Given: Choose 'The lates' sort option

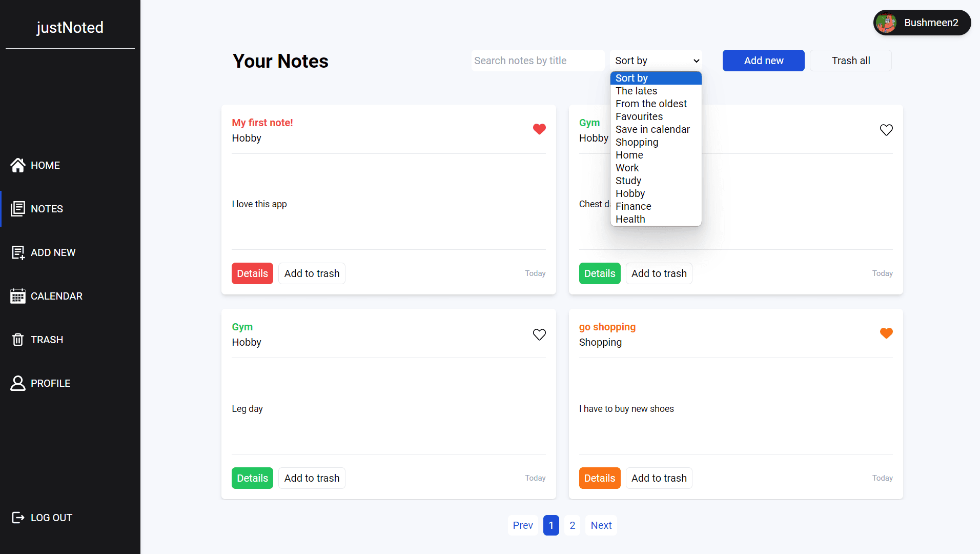Looking at the screenshot, I should (x=656, y=91).
